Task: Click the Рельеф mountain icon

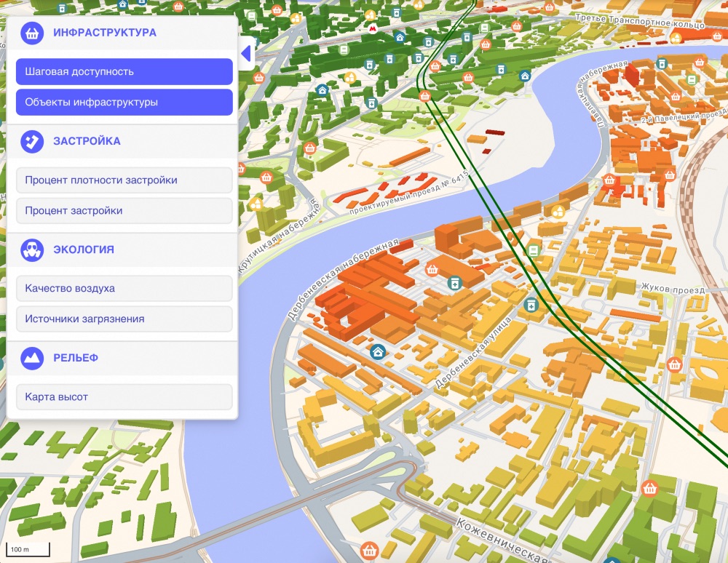Action: click(32, 358)
